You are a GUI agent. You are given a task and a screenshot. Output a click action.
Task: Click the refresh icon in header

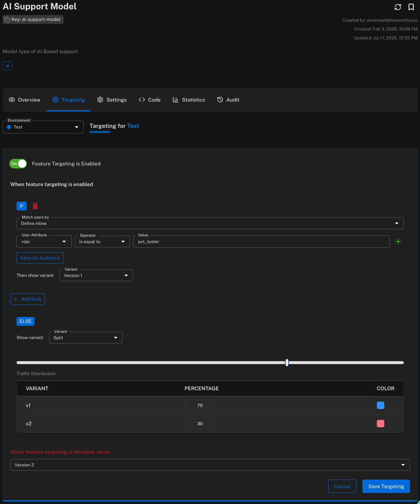pos(398,7)
